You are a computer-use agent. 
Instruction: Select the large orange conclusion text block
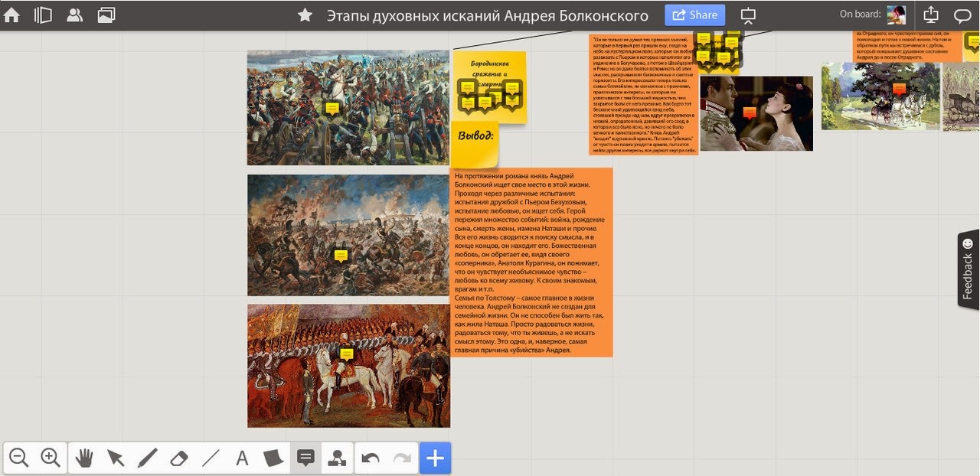(531, 262)
